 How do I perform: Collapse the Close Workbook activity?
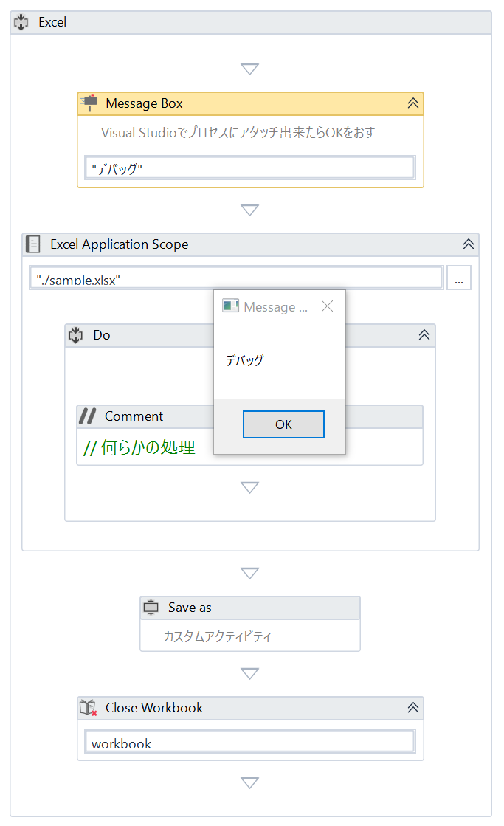[413, 707]
